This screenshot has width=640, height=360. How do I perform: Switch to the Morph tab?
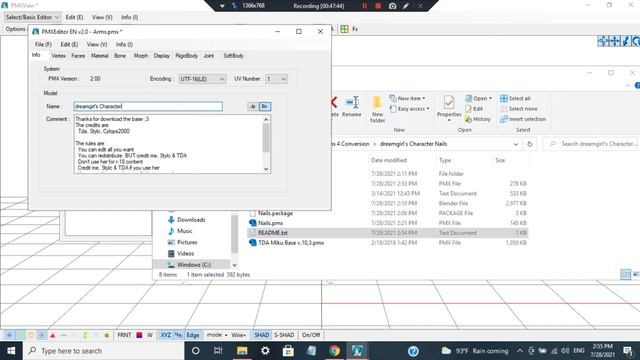point(141,56)
